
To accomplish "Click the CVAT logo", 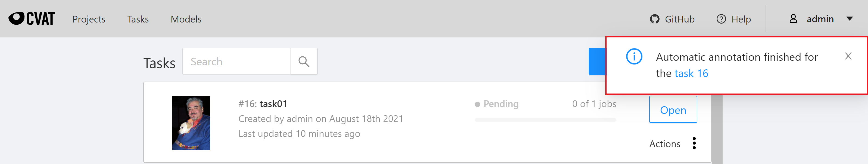I will [x=32, y=19].
